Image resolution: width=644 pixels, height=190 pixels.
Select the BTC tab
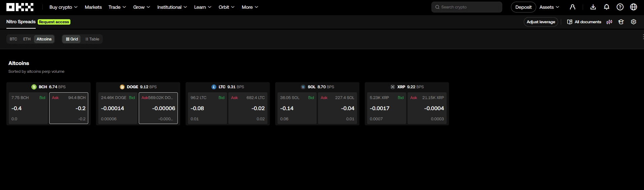pos(13,39)
